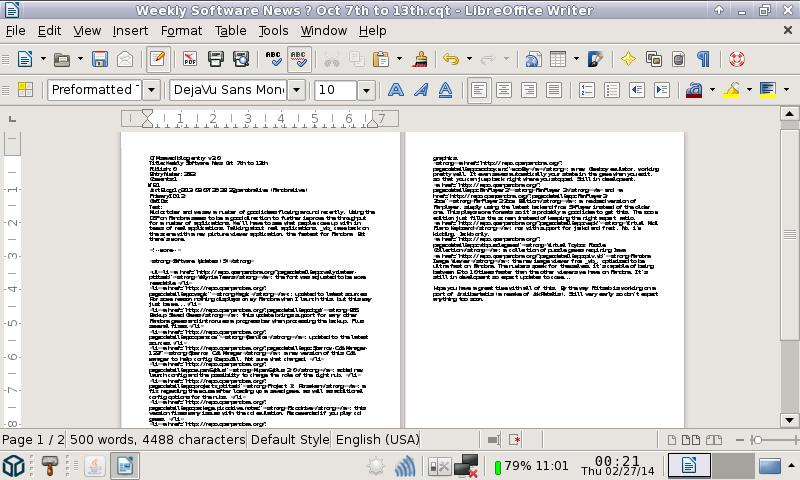Show Draw Functions
The width and height of the screenshot is (800, 480).
[595, 59]
